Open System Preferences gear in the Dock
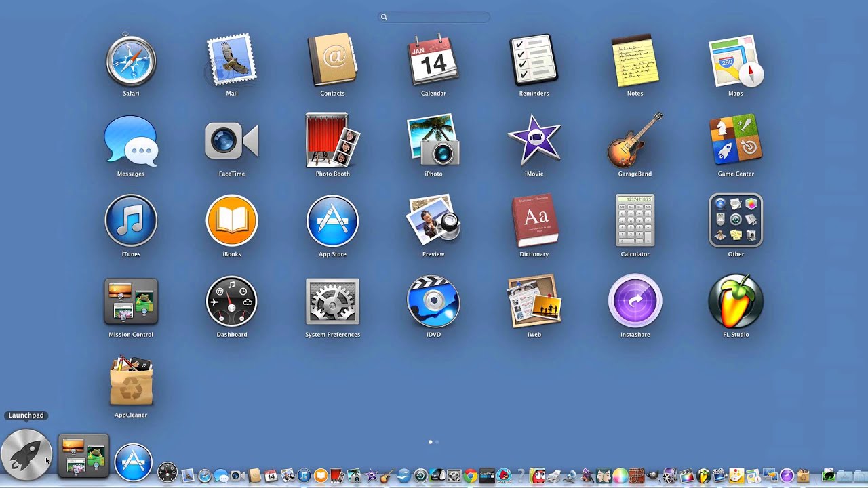This screenshot has height=488, width=868. click(x=454, y=476)
